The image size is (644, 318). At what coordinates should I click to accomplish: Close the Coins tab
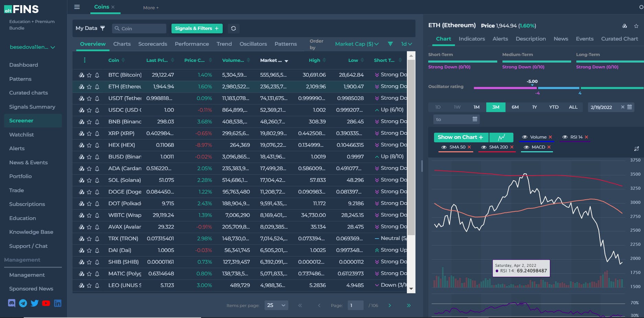click(113, 7)
